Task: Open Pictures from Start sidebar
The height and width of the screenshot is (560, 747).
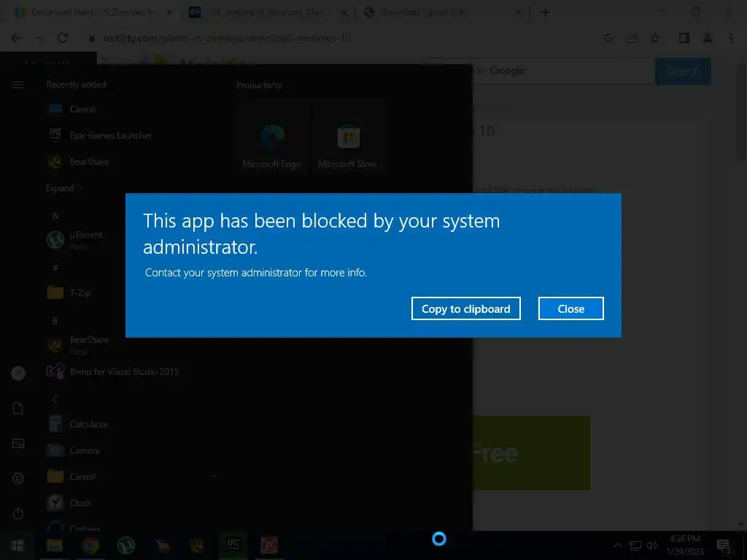Action: click(x=18, y=443)
